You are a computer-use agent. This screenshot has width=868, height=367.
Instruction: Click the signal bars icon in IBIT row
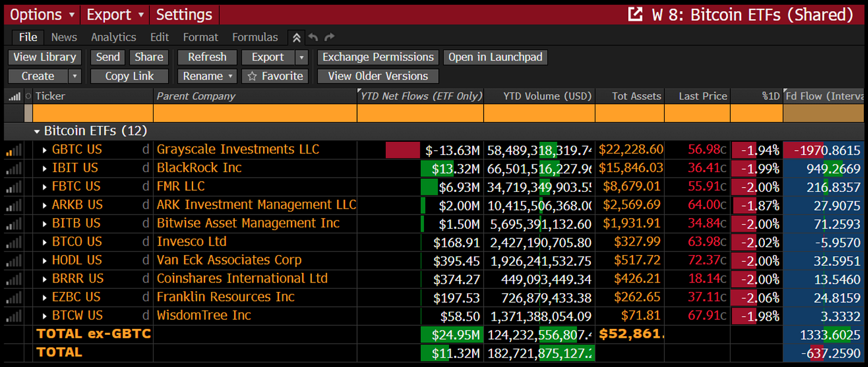point(13,168)
